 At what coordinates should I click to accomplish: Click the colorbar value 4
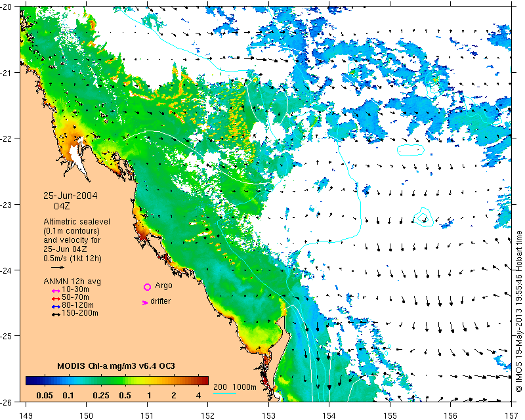(x=199, y=396)
